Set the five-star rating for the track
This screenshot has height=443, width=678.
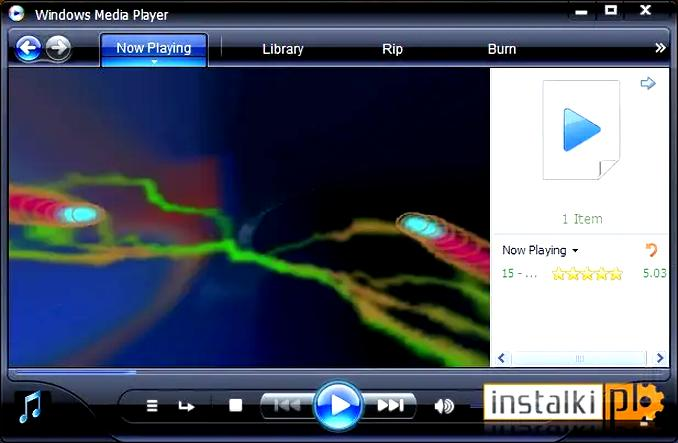pyautogui.click(x=587, y=274)
